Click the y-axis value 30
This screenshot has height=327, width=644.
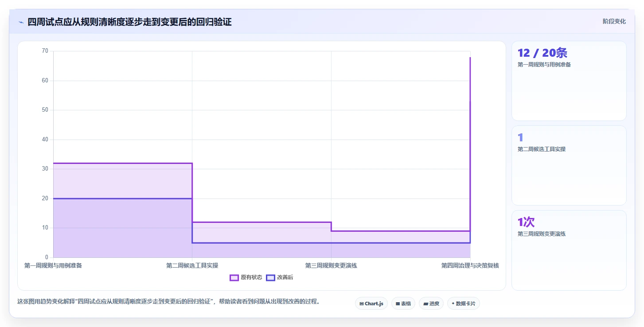(x=45, y=169)
